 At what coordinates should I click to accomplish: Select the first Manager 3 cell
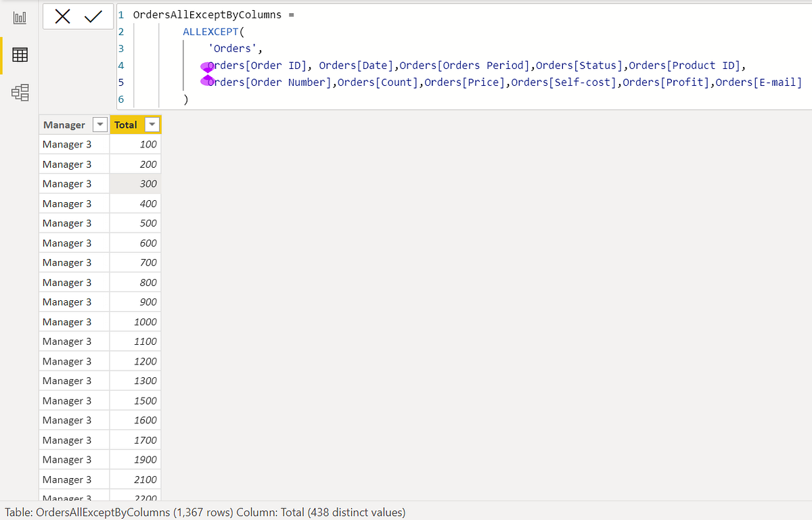click(68, 144)
